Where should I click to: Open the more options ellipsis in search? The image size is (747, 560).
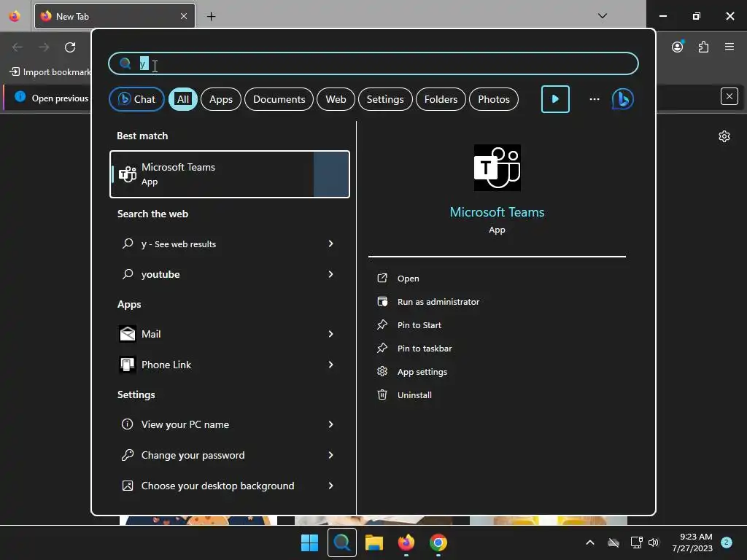pos(594,99)
